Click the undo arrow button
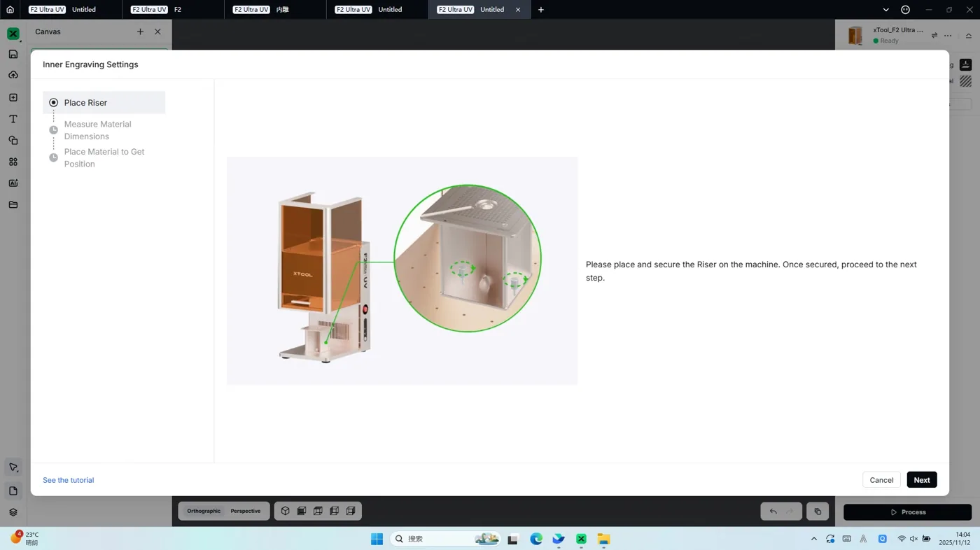This screenshot has width=980, height=550. (x=773, y=512)
